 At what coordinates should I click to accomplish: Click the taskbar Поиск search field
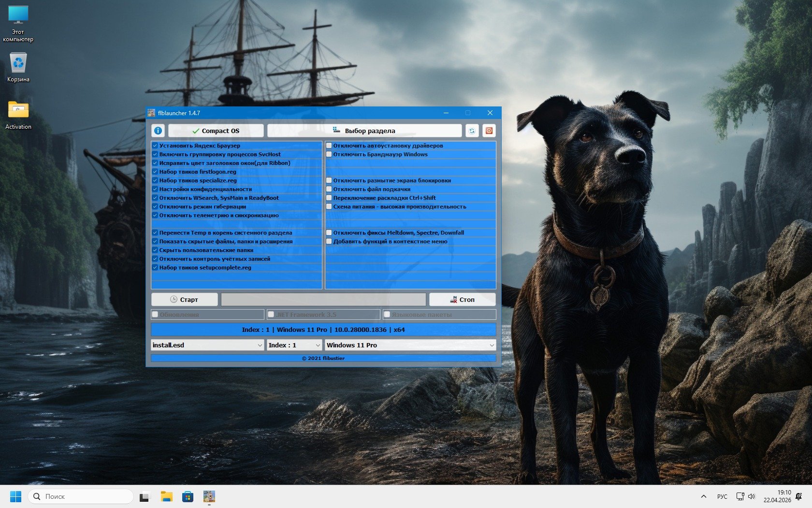tap(81, 496)
